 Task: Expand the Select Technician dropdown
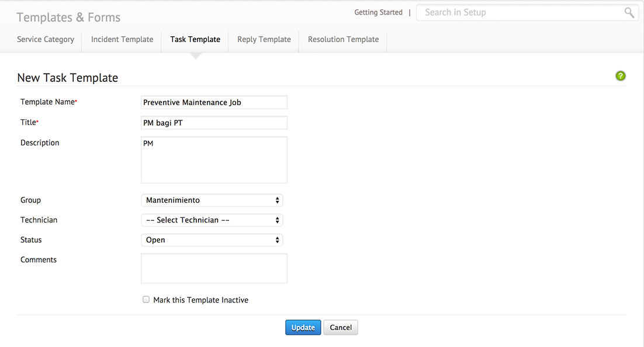(x=212, y=220)
